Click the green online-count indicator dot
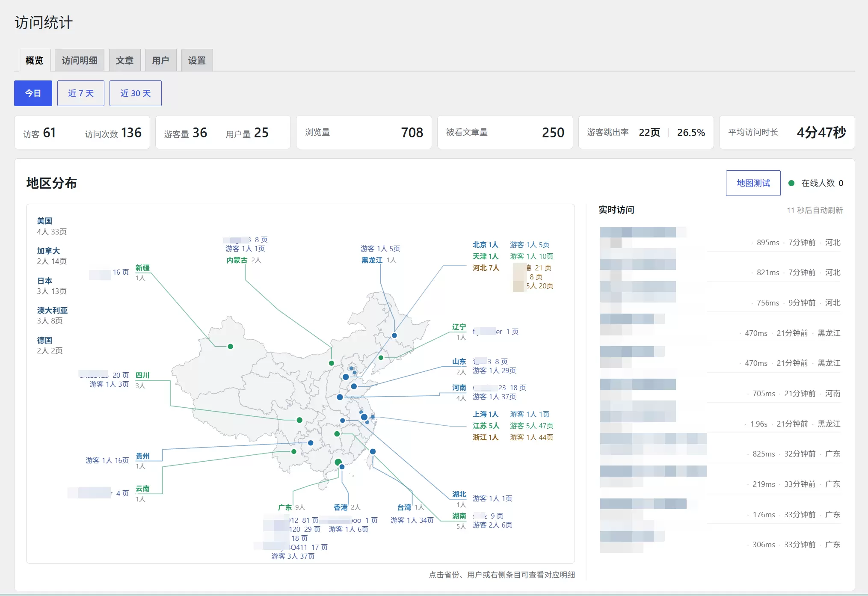Screen dimensions: 868x596 click(x=791, y=183)
